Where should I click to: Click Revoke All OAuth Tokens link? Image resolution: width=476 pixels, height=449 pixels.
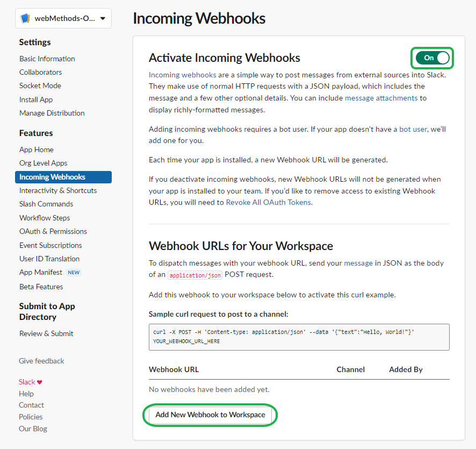(269, 202)
